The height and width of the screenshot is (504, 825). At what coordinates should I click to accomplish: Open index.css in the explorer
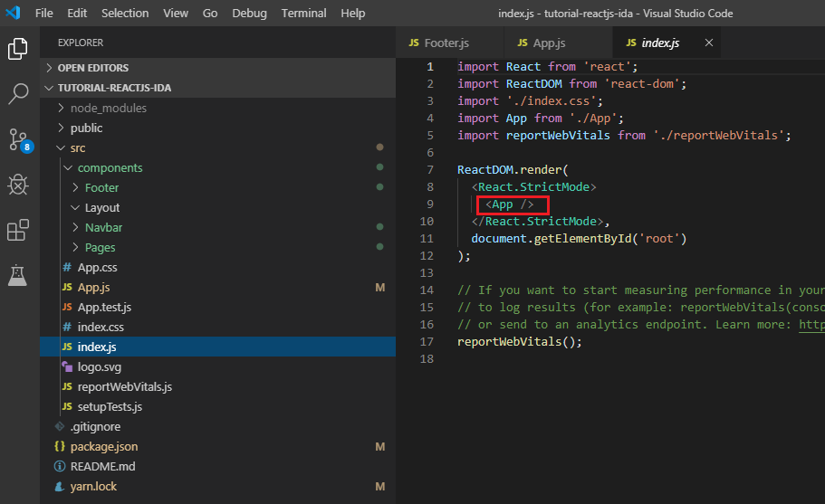[218, 327]
